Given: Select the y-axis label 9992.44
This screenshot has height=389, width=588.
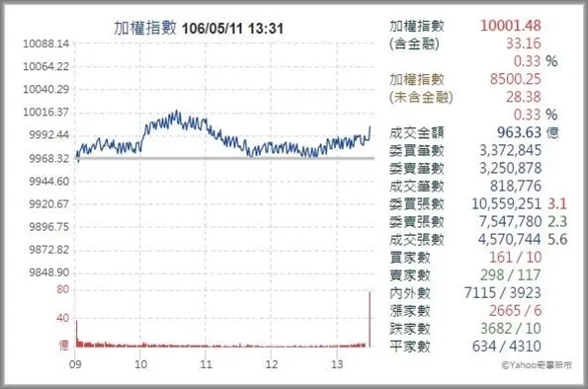Looking at the screenshot, I should click(x=49, y=135).
